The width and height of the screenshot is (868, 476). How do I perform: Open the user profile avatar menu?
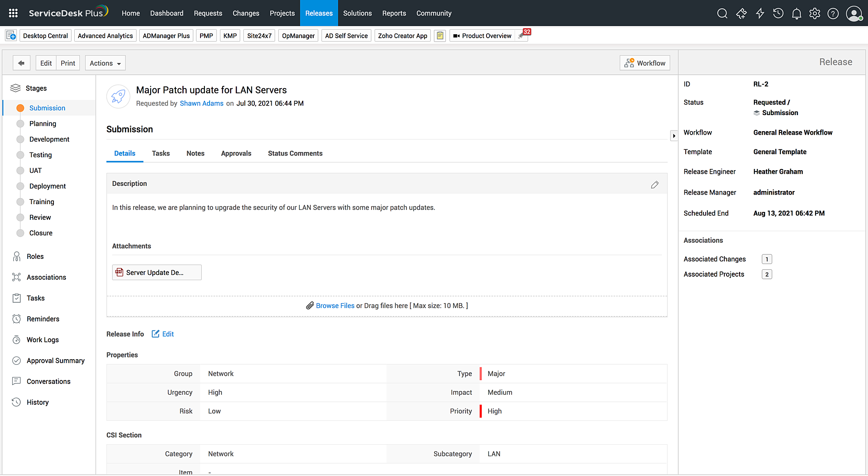[854, 13]
